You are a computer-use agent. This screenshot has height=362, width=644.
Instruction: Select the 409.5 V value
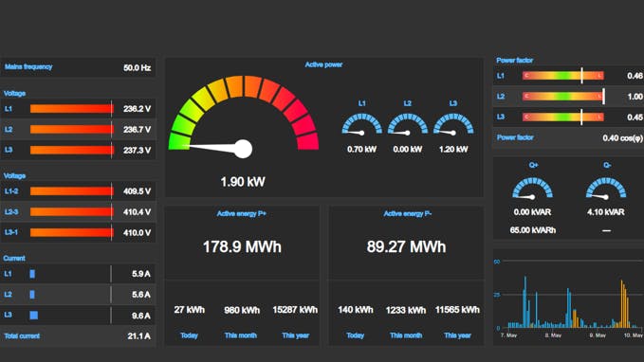point(138,191)
